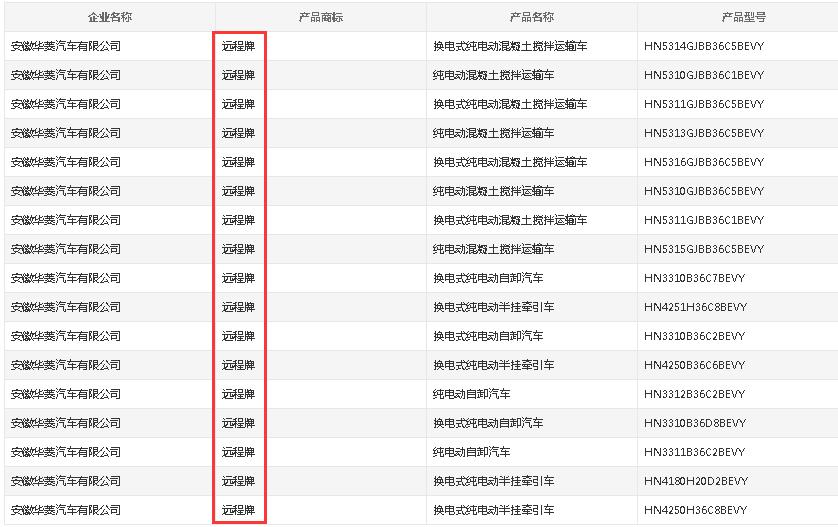Select model cell HN5311GJBB36C5BEVY
This screenshot has height=527, width=838.
(x=704, y=104)
